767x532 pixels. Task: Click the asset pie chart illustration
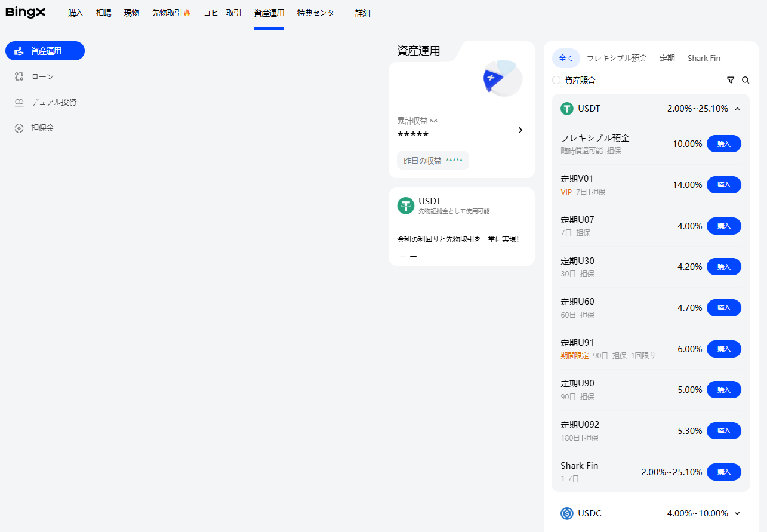pos(503,78)
